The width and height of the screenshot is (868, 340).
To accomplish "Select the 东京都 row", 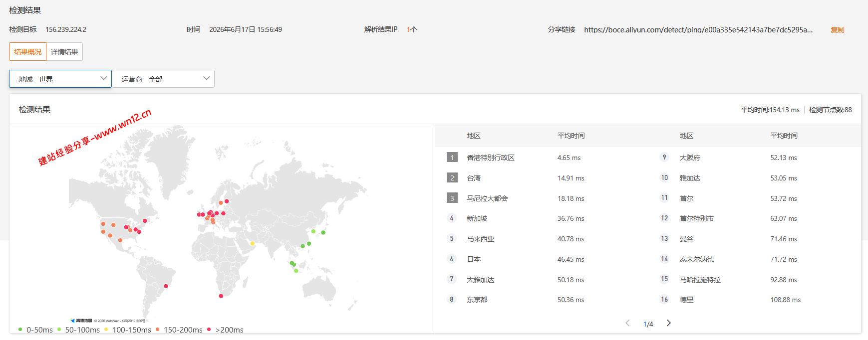I will (x=542, y=300).
